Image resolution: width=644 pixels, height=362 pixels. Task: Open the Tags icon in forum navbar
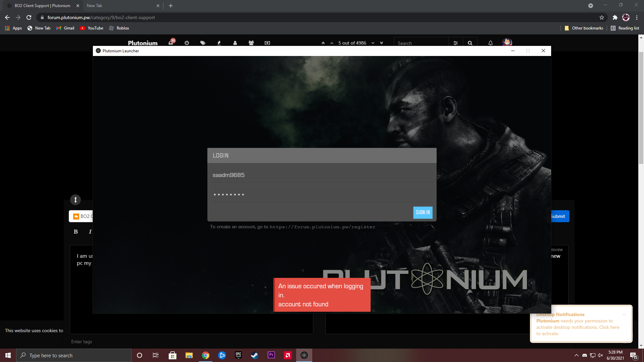click(203, 43)
